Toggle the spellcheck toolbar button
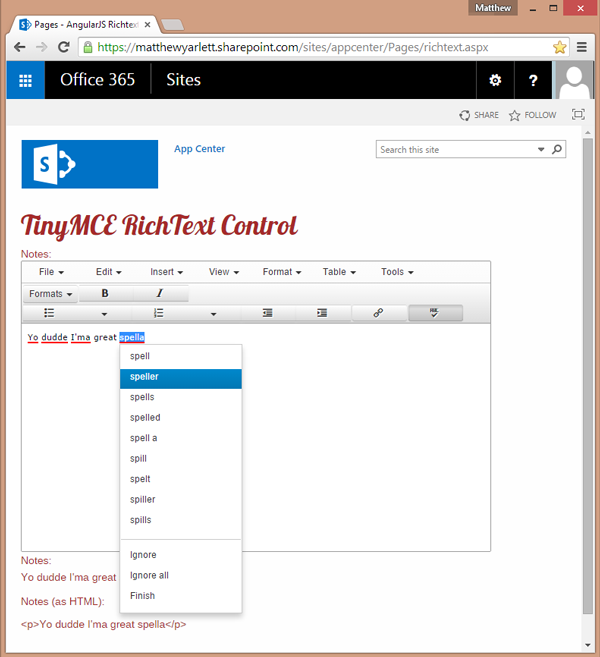 click(x=435, y=313)
